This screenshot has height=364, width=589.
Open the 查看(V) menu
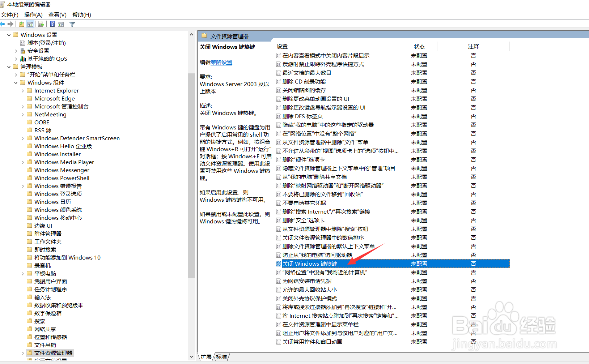coord(58,15)
